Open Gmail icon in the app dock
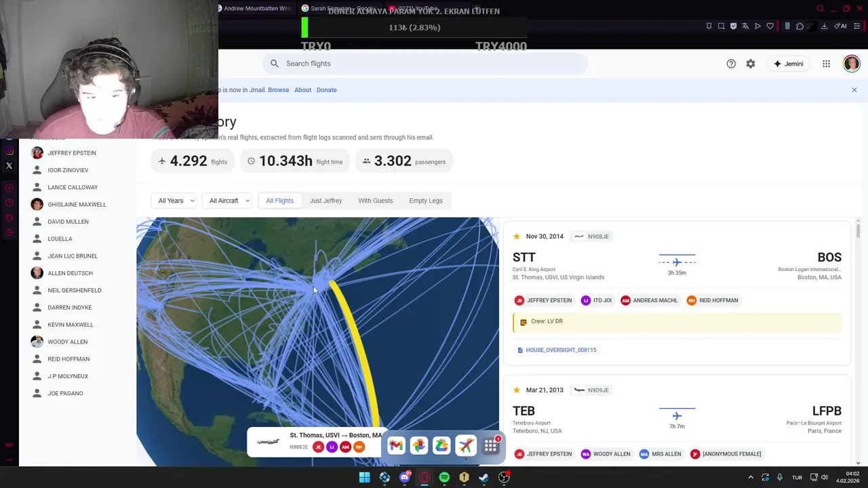 [x=396, y=445]
